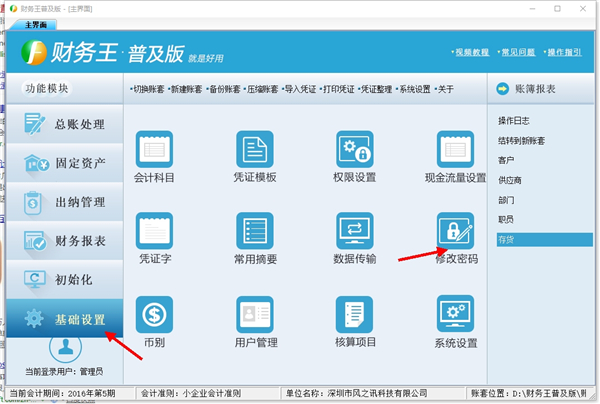This screenshot has height=404, width=600.
Task: Switch to 基础设置 module
Action: (66, 320)
